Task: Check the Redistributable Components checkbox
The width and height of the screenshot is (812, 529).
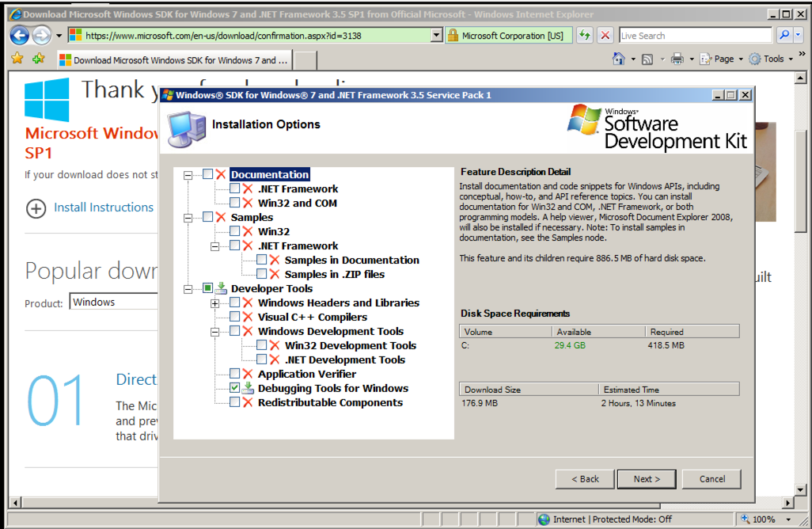Action: pyautogui.click(x=234, y=402)
